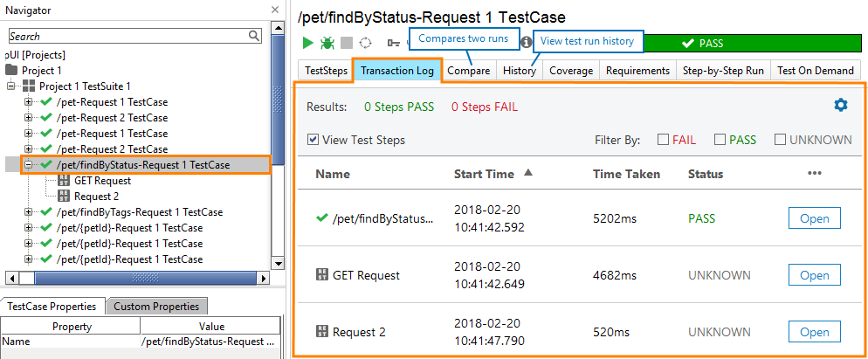Click the Start Time sort arrow
868x359 pixels.
click(x=528, y=173)
